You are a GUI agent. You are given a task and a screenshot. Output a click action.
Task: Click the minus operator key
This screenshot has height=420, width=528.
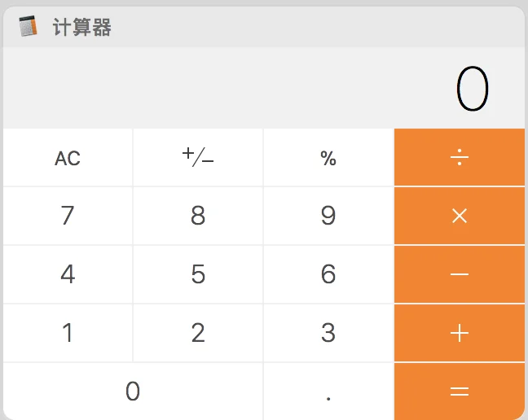(460, 274)
